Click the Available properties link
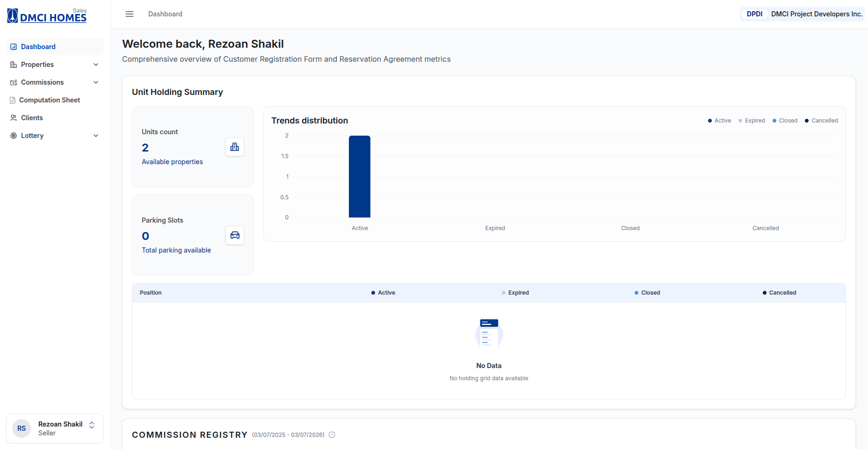 172,162
